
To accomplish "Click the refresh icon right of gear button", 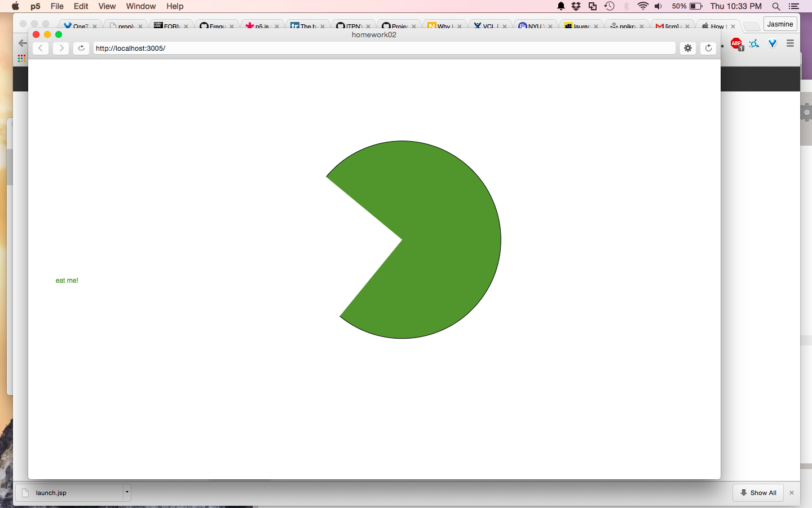I will coord(708,49).
